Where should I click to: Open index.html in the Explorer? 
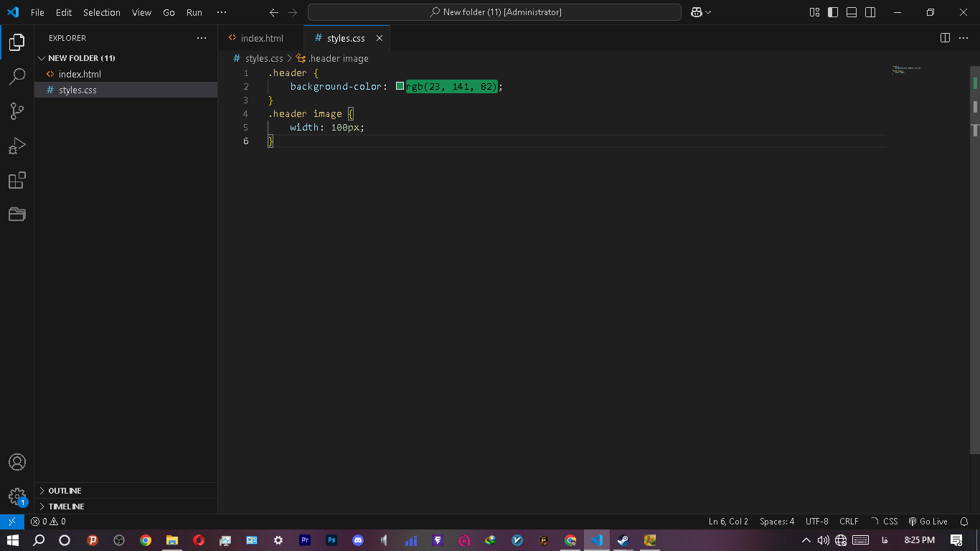[126, 74]
